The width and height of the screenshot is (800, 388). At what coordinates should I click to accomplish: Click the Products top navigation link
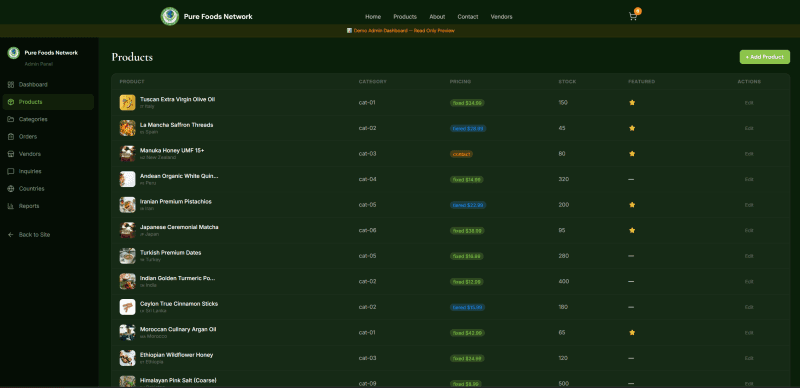tap(405, 16)
